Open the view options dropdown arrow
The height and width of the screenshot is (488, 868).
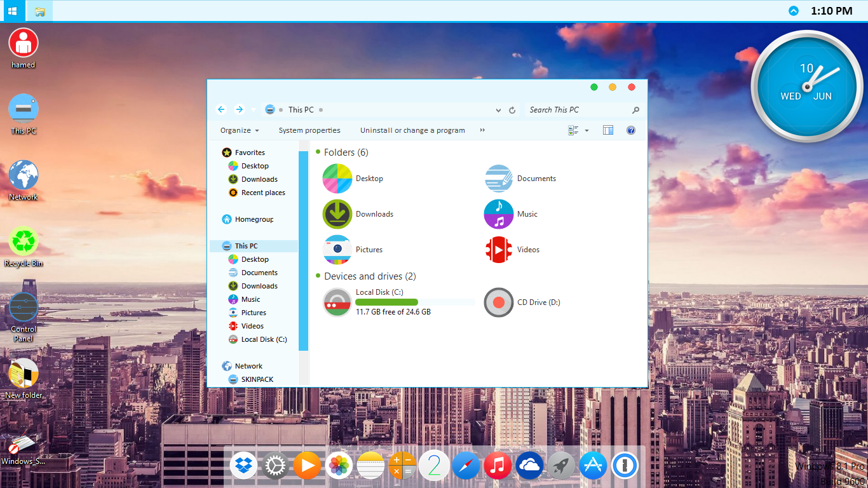587,130
